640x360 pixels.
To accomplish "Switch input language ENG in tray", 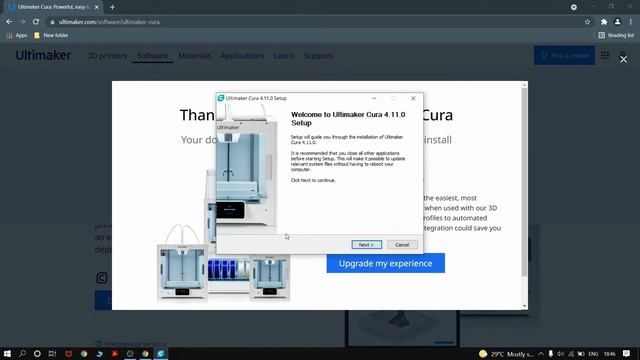I will 593,354.
